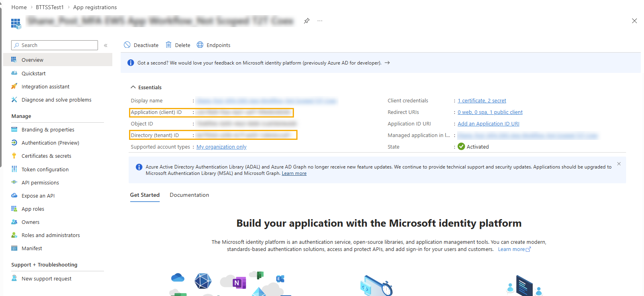Open client credentials certificate and secret link

(482, 100)
